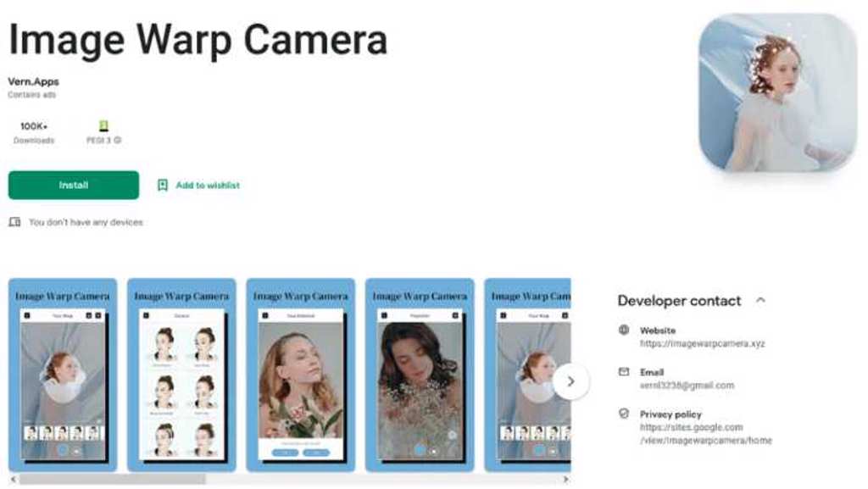Open the first screenshot in the carousel

point(63,375)
